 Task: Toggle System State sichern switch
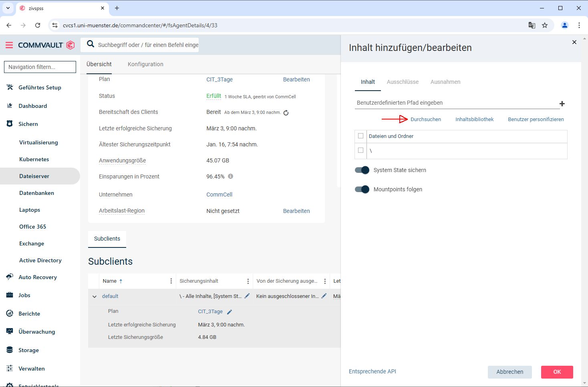tap(362, 170)
